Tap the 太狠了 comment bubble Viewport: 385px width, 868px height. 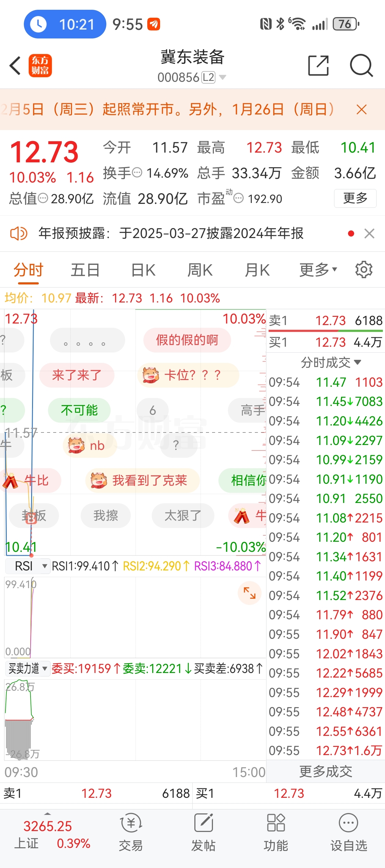coord(183,515)
